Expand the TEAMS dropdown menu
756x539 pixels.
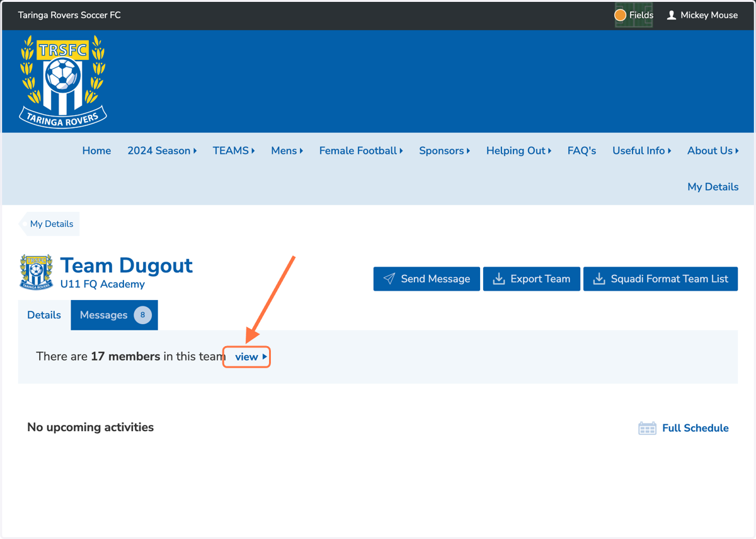pyautogui.click(x=234, y=151)
